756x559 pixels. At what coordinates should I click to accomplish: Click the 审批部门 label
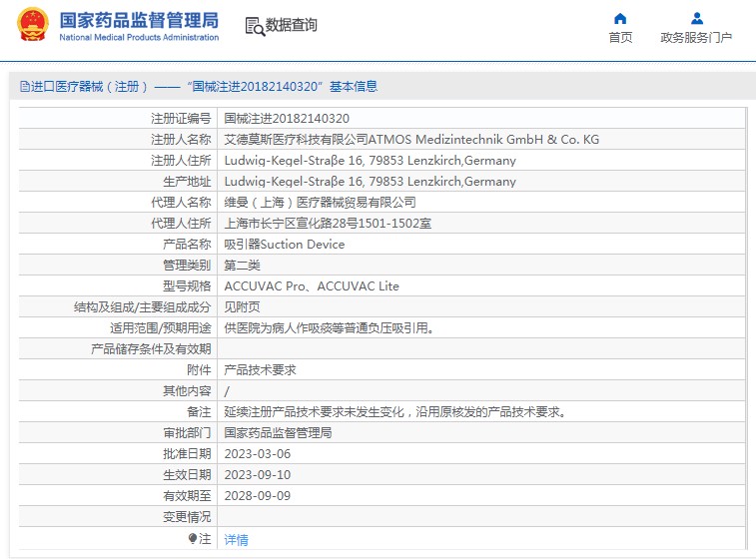point(187,433)
